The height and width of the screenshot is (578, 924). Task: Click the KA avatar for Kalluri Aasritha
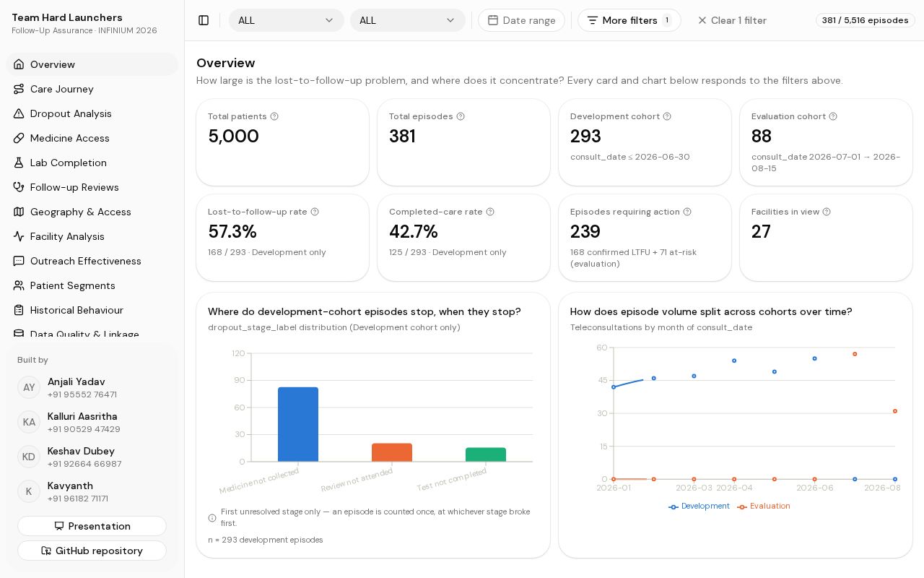click(29, 422)
